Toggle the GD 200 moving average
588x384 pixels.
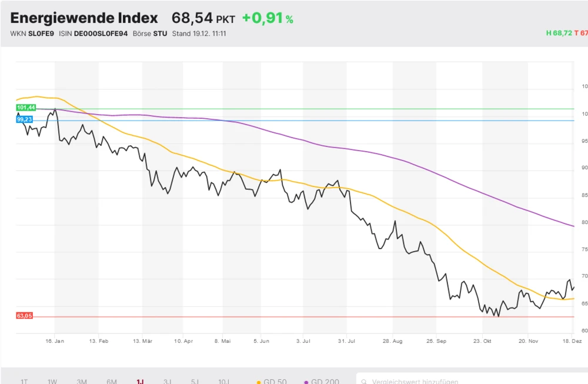tap(323, 381)
